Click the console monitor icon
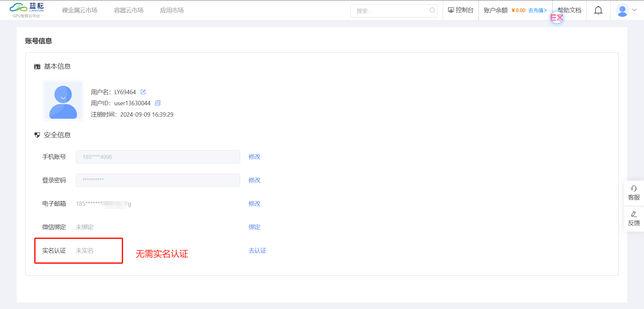The height and width of the screenshot is (309, 644). click(451, 10)
